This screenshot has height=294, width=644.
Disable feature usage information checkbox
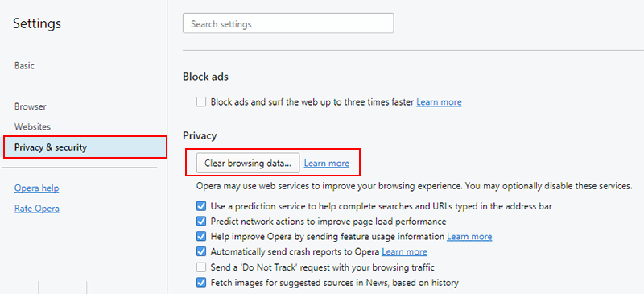point(201,237)
